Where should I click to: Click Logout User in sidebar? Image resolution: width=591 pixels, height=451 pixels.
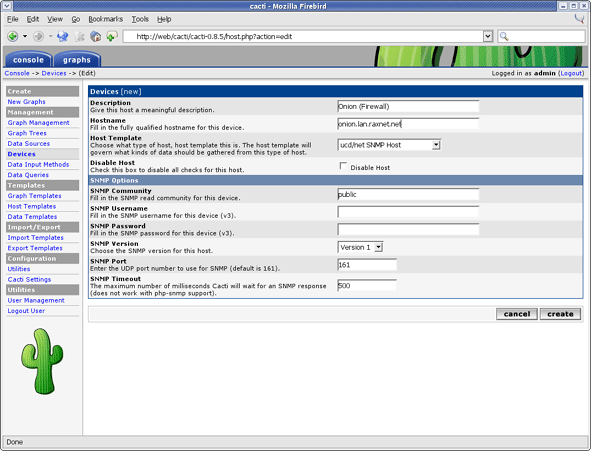point(26,311)
